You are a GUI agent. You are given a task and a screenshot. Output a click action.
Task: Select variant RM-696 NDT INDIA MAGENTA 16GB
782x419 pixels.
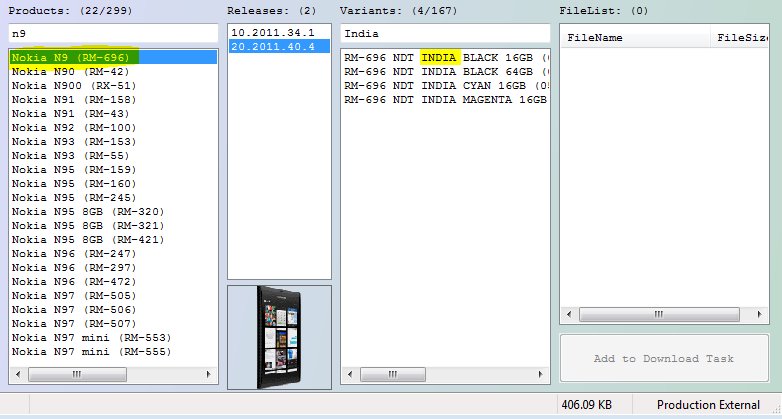tap(445, 99)
